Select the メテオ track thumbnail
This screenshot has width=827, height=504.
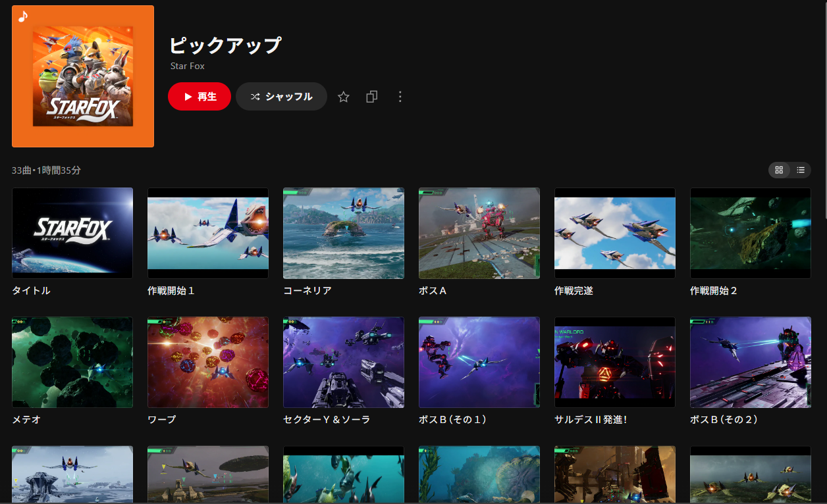[72, 362]
